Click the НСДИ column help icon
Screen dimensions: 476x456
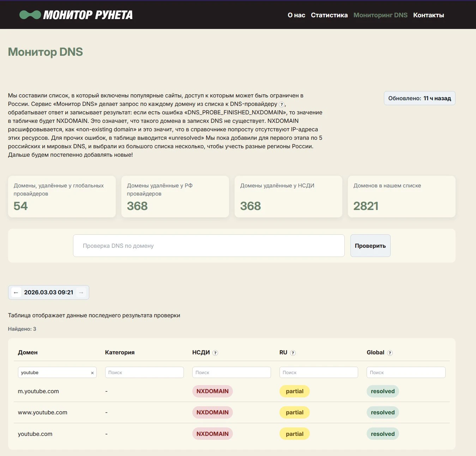(x=215, y=353)
